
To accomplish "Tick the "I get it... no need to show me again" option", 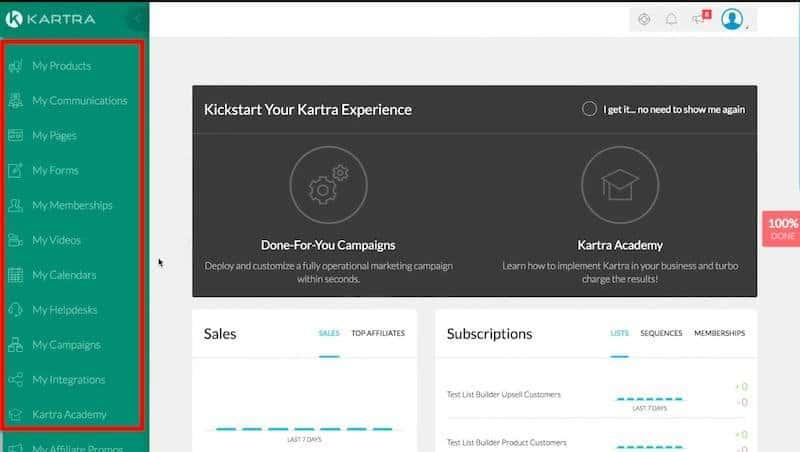I will click(590, 109).
